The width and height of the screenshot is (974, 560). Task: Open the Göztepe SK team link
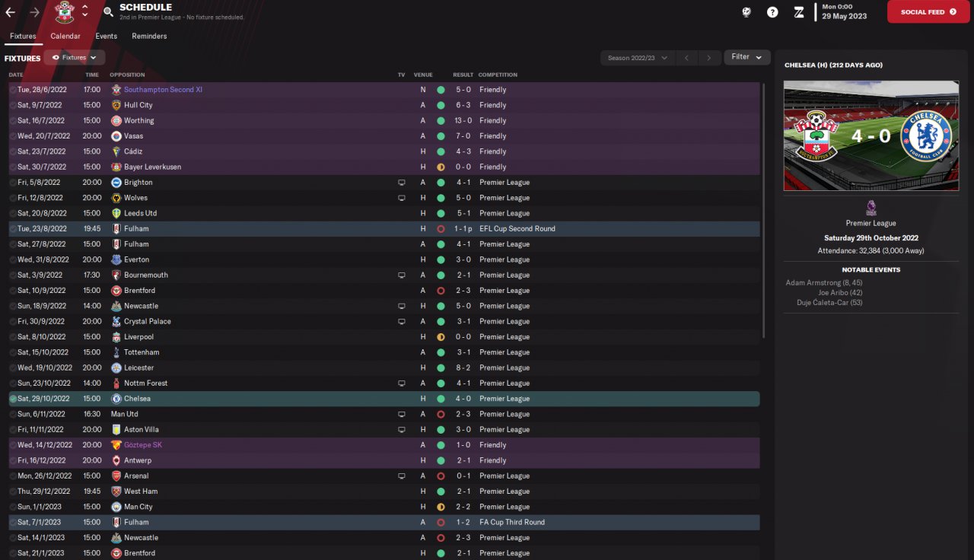pyautogui.click(x=142, y=445)
